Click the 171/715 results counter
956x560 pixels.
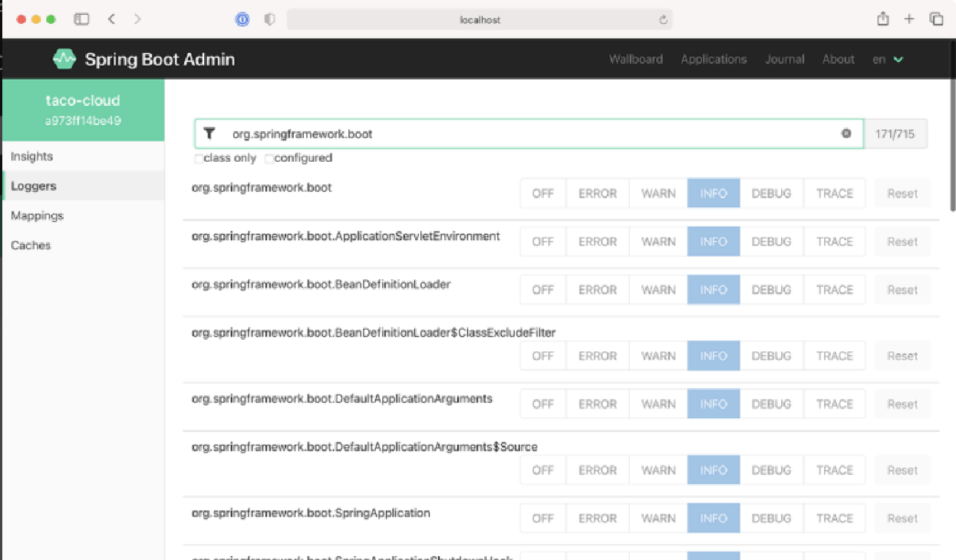(x=895, y=133)
